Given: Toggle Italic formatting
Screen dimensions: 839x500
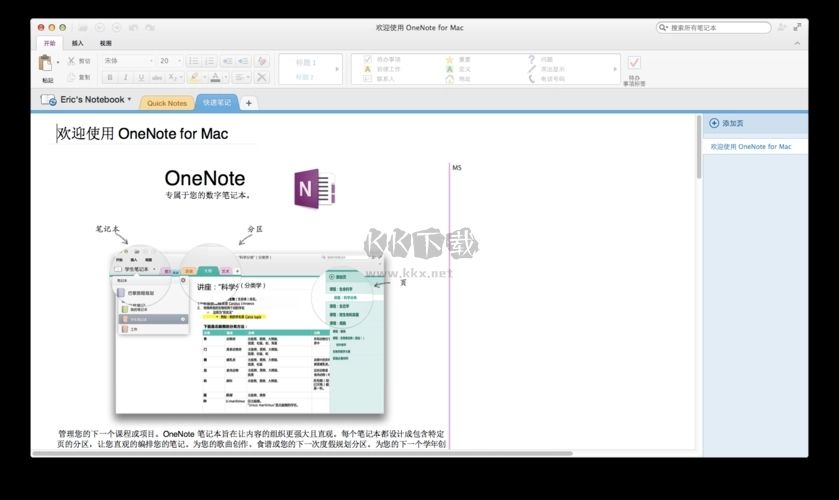Looking at the screenshot, I should point(126,78).
